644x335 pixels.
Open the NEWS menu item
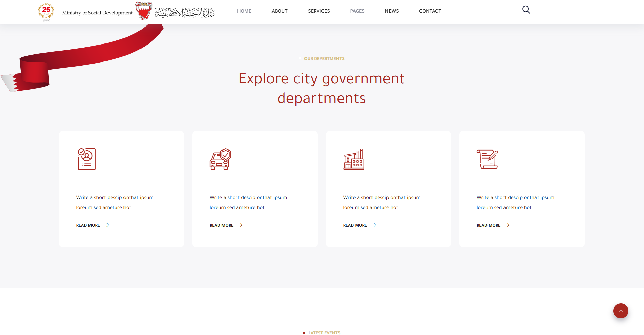coord(392,11)
